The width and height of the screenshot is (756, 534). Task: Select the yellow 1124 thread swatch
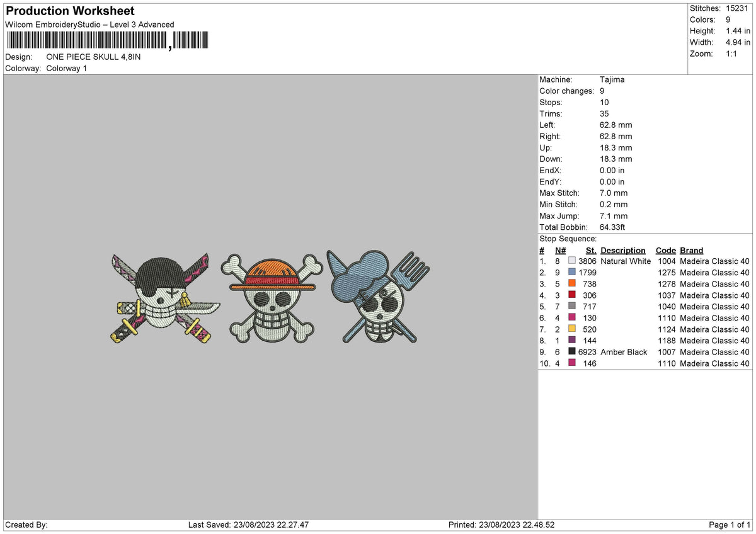coord(571,329)
